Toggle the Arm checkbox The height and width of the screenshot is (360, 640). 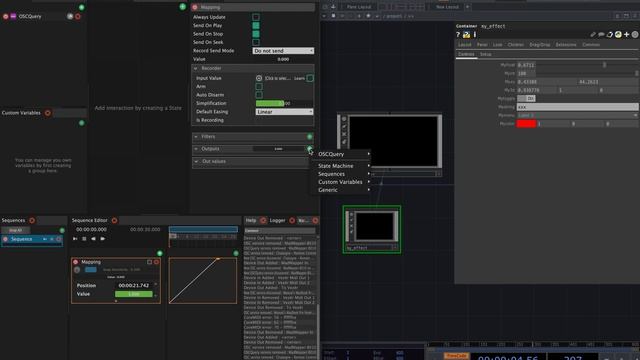click(x=259, y=87)
